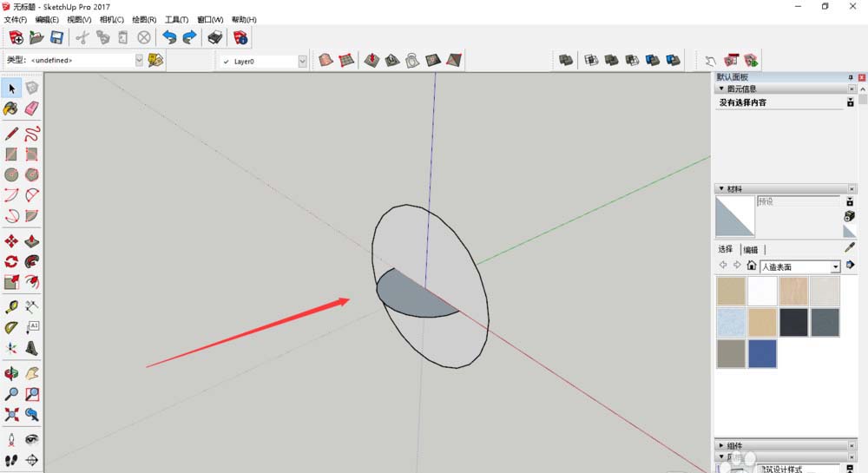The height and width of the screenshot is (473, 868).
Task: Open the 类型 classifier dropdown
Action: point(139,60)
